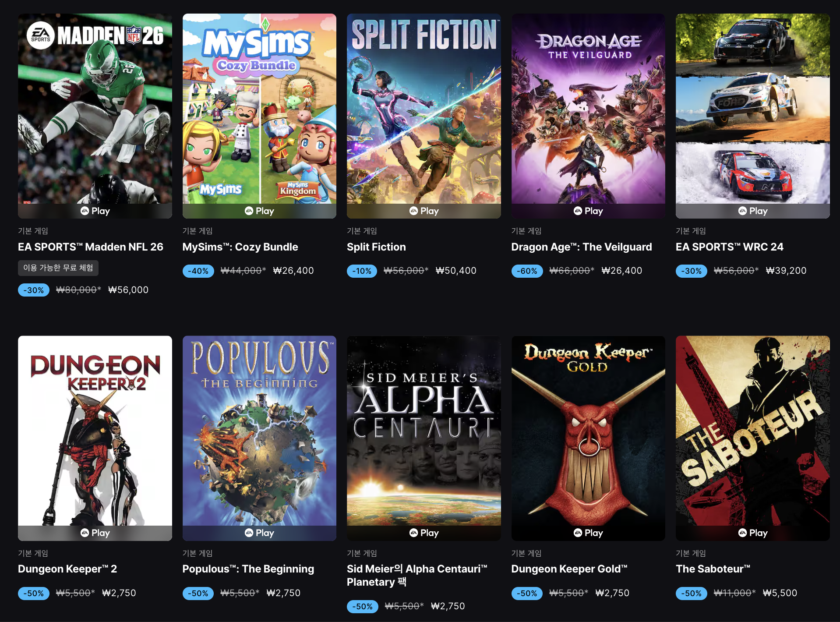Open the Populous: The Beginning title link
840x622 pixels.
click(x=248, y=569)
